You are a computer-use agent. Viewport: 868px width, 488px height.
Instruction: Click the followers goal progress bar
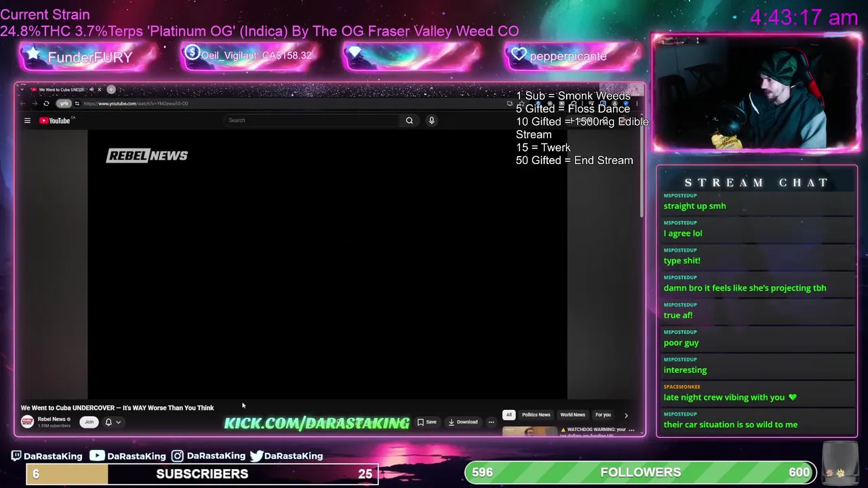641,472
